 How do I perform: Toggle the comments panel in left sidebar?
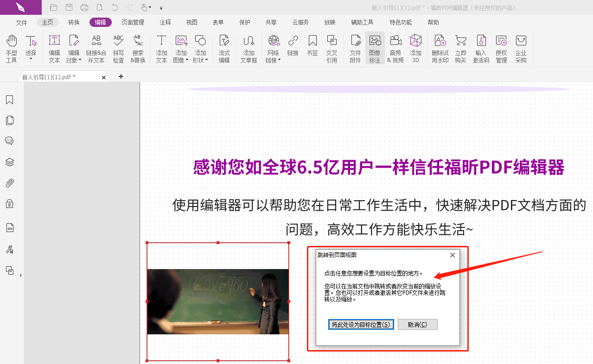tap(9, 140)
